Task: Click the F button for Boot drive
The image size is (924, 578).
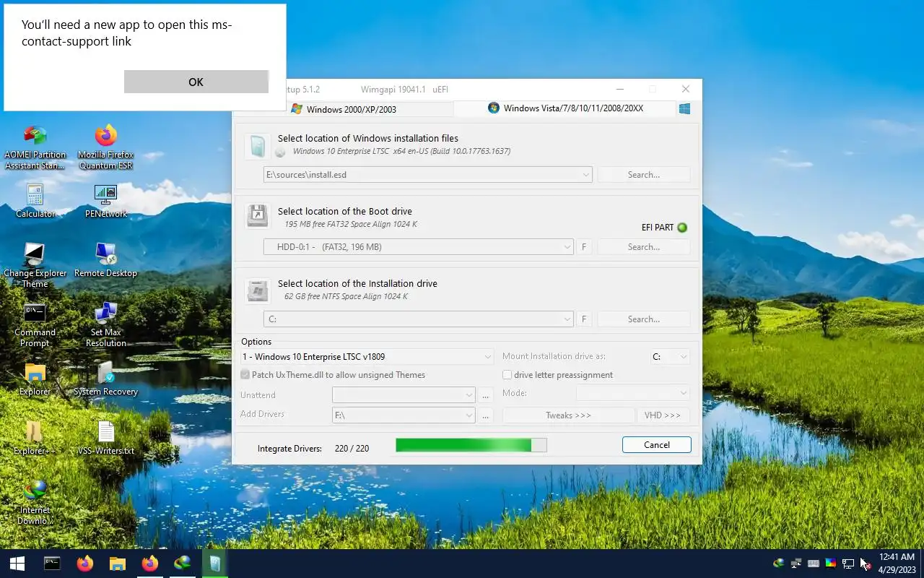Action: 584,247
